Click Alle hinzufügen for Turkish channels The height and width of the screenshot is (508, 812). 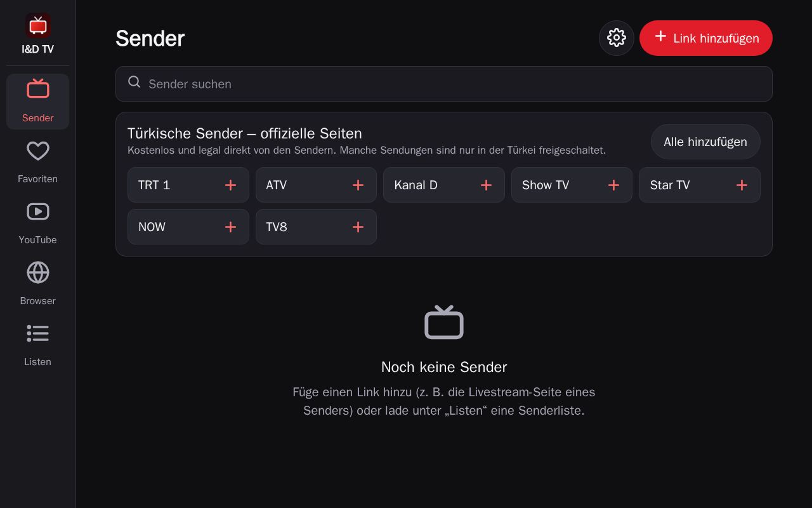click(705, 142)
